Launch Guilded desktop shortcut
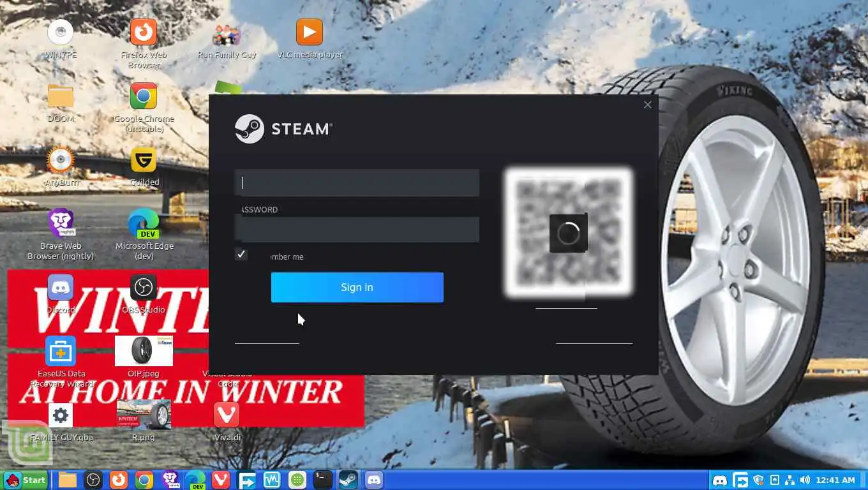 144,167
